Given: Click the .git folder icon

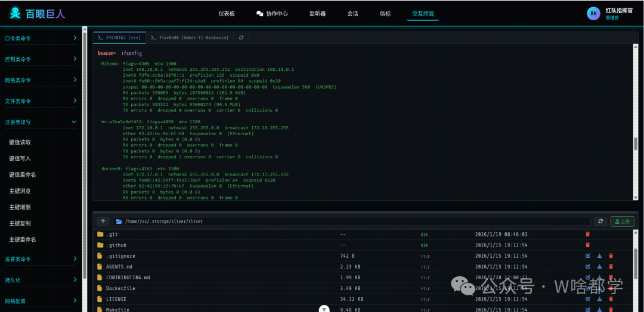Looking at the screenshot, I should tap(100, 234).
